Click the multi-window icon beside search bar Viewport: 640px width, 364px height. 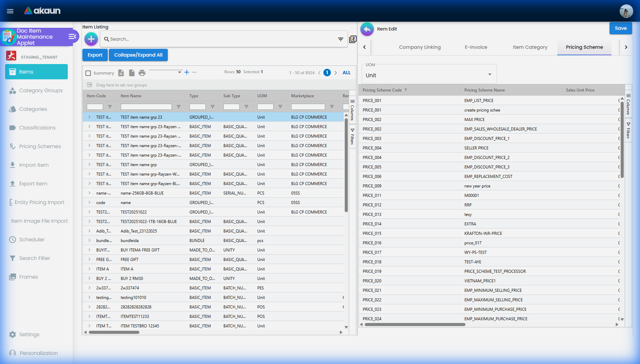pyautogui.click(x=353, y=39)
